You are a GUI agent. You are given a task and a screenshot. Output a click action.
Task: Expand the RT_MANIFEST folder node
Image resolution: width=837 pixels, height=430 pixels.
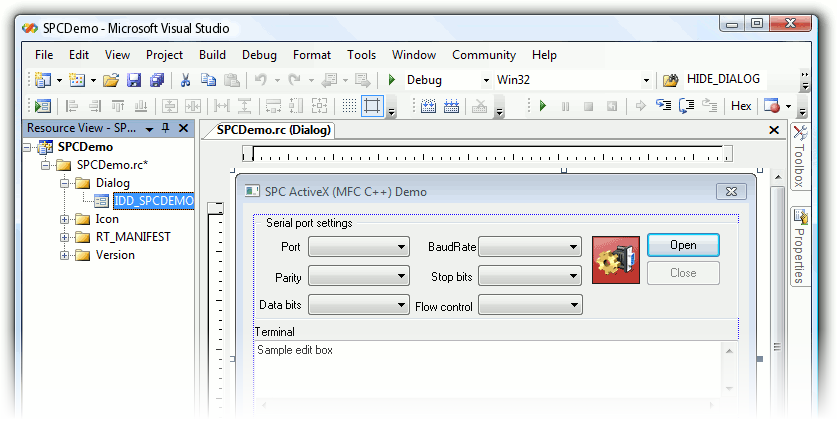65,237
